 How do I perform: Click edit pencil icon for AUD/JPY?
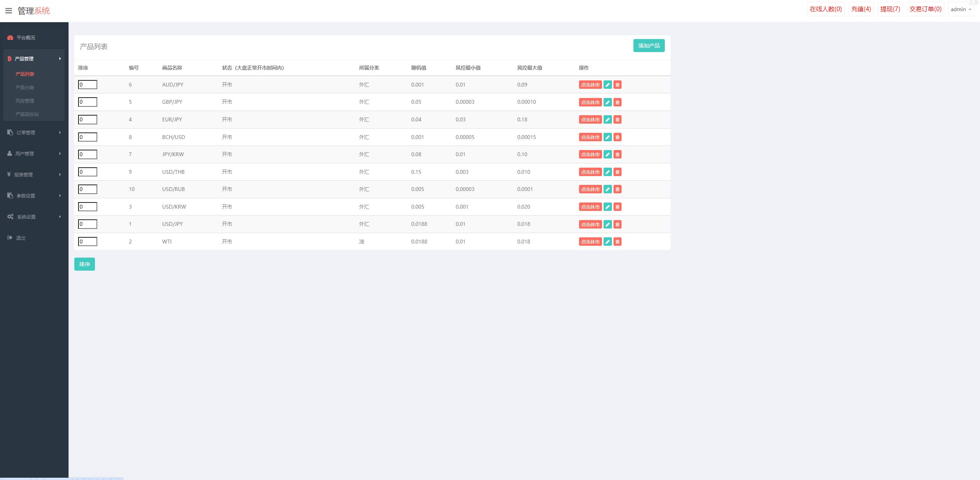tap(607, 85)
